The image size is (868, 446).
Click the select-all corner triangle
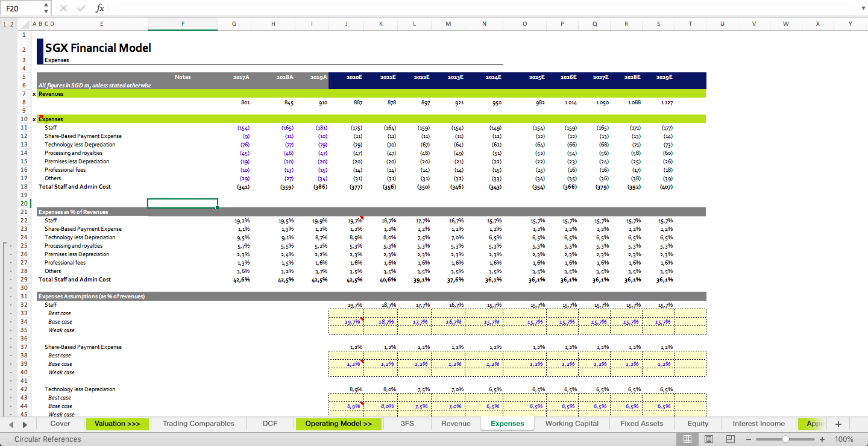(x=24, y=24)
